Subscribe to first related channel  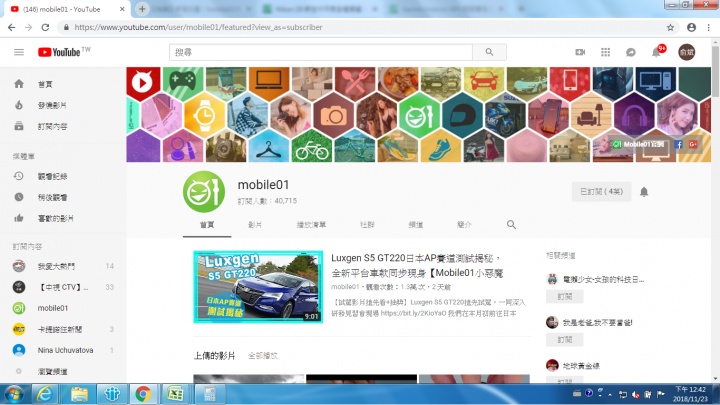click(x=565, y=297)
